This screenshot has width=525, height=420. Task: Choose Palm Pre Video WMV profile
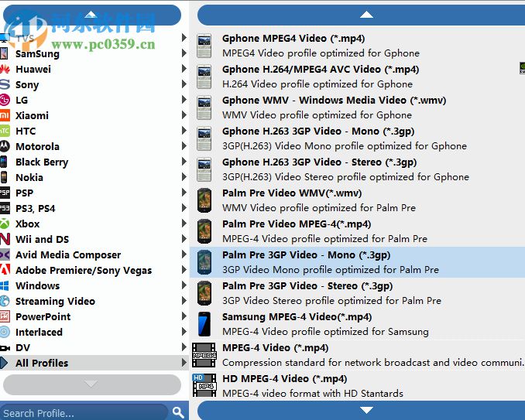[357, 200]
